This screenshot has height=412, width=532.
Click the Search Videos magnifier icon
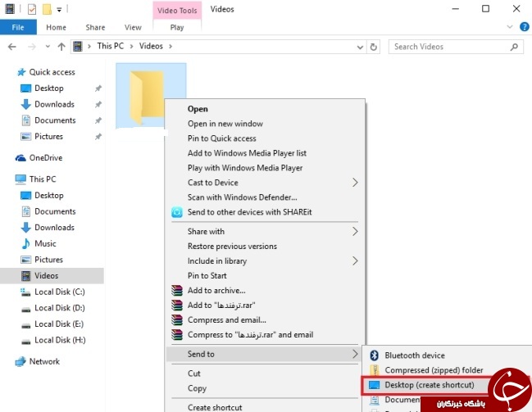coord(514,47)
